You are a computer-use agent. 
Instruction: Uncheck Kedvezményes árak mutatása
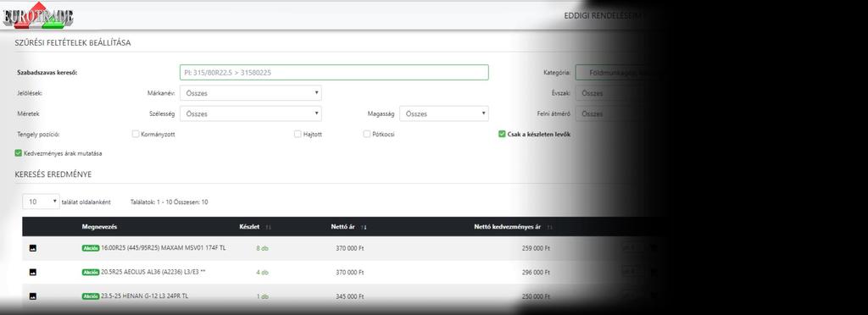(19, 153)
